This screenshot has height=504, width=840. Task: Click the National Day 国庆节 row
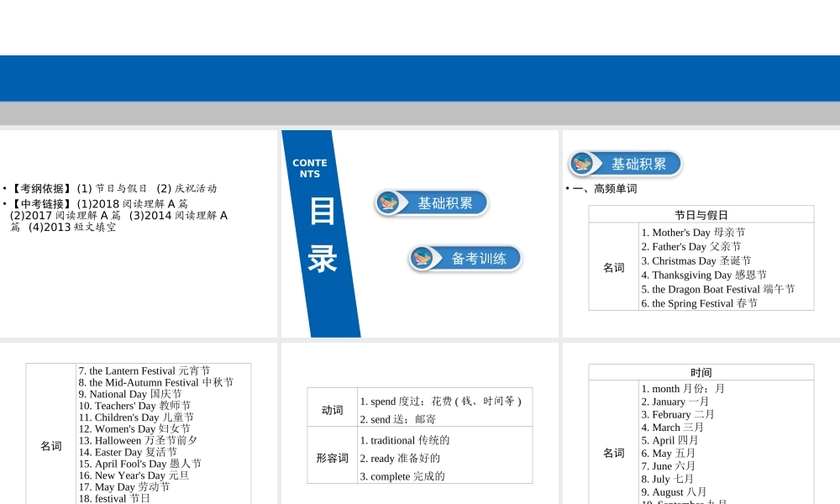click(130, 394)
